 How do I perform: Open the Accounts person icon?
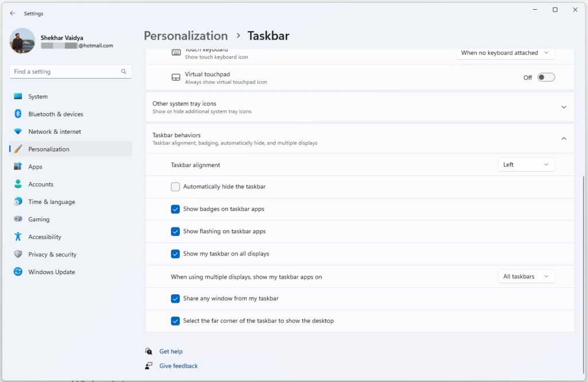pyautogui.click(x=18, y=184)
